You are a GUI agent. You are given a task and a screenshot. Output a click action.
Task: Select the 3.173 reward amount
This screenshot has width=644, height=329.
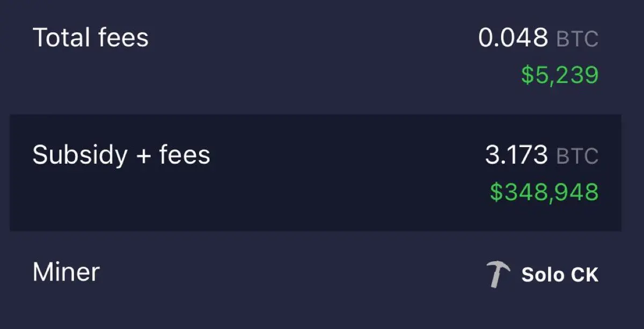tap(516, 156)
